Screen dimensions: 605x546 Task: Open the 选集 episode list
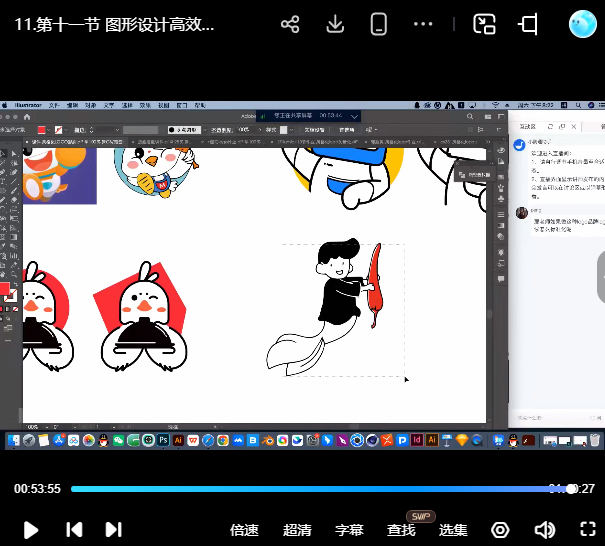click(453, 530)
